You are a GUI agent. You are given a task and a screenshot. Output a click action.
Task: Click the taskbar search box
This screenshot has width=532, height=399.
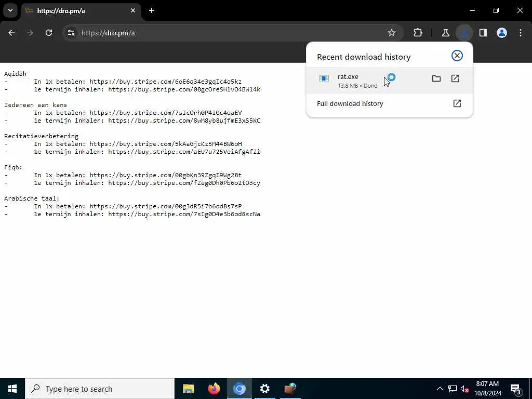[100, 389]
